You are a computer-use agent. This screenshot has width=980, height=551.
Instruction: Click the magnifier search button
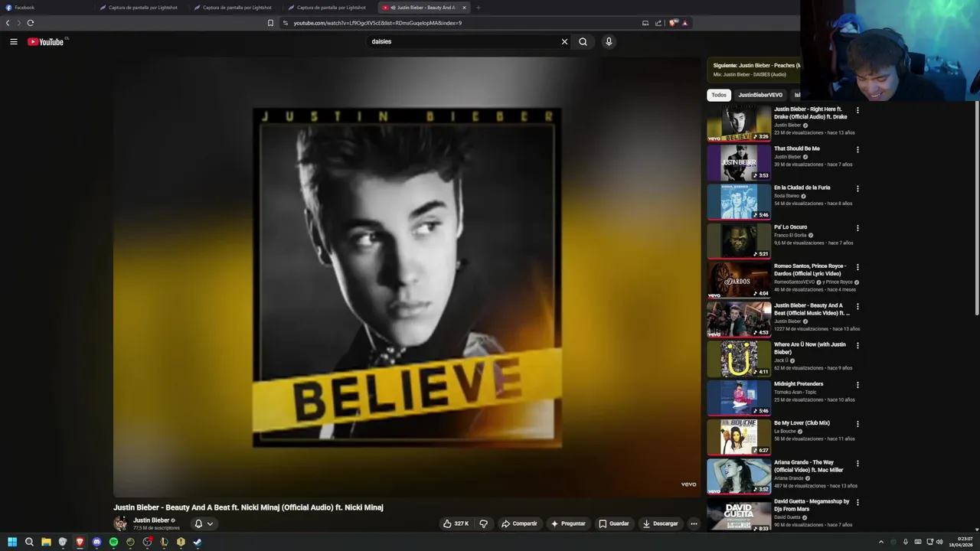pyautogui.click(x=583, y=41)
